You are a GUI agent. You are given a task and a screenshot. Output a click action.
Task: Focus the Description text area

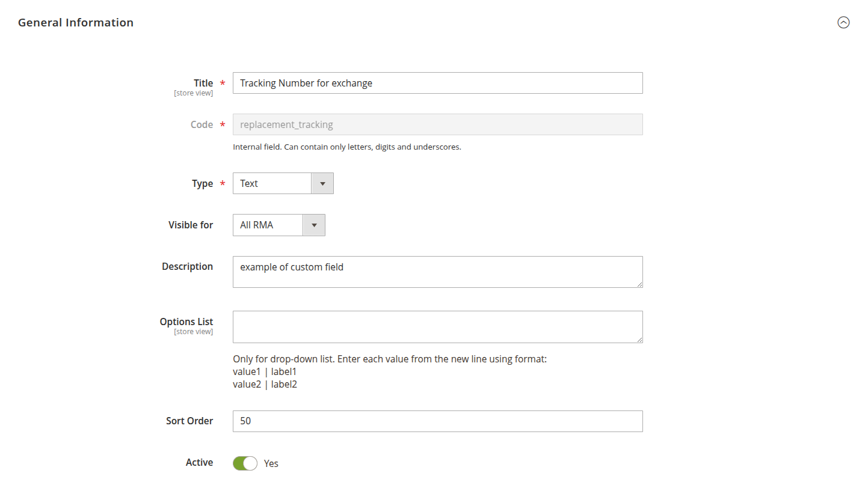(x=437, y=272)
